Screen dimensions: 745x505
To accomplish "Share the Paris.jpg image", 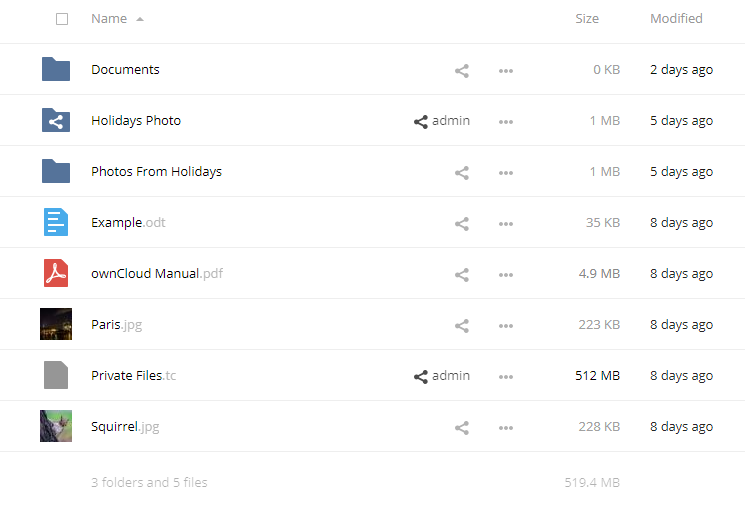I will [462, 326].
